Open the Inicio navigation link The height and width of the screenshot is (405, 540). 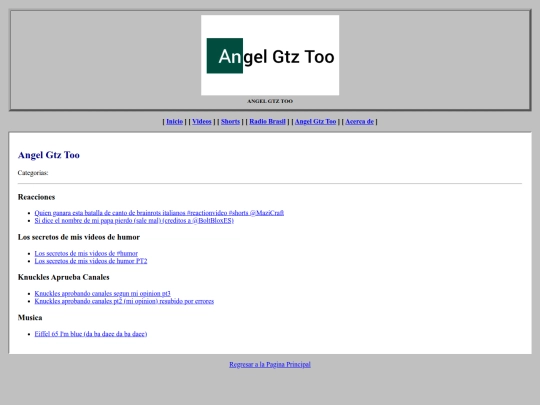click(x=175, y=122)
